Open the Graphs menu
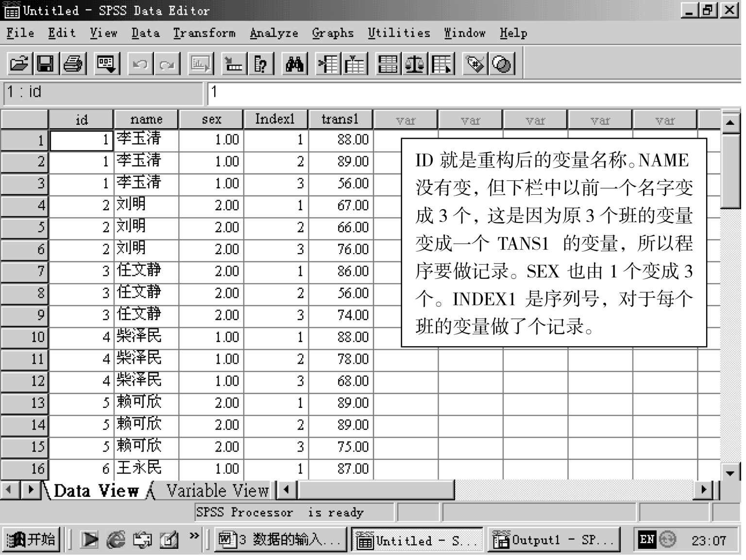 coord(333,33)
